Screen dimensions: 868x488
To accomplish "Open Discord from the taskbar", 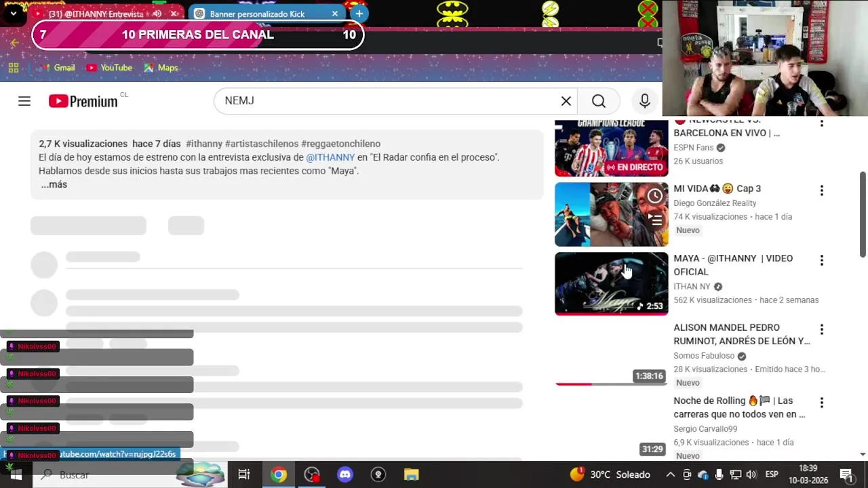I will coord(345,475).
